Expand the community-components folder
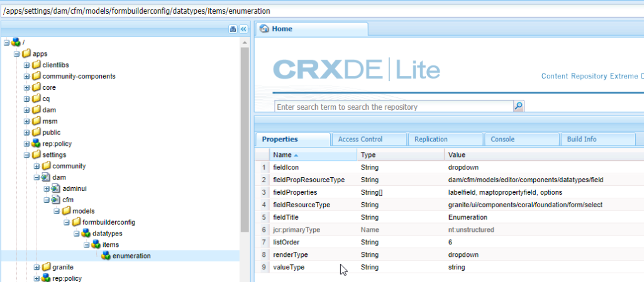 [x=26, y=76]
